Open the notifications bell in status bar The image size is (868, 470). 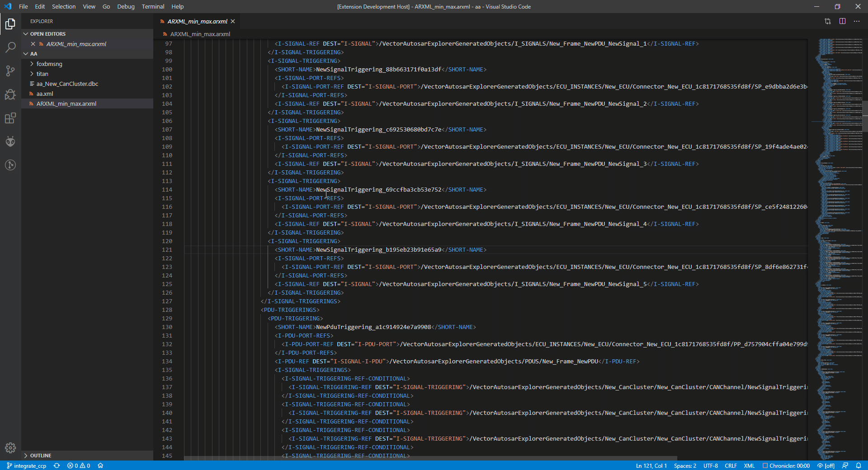(x=859, y=465)
